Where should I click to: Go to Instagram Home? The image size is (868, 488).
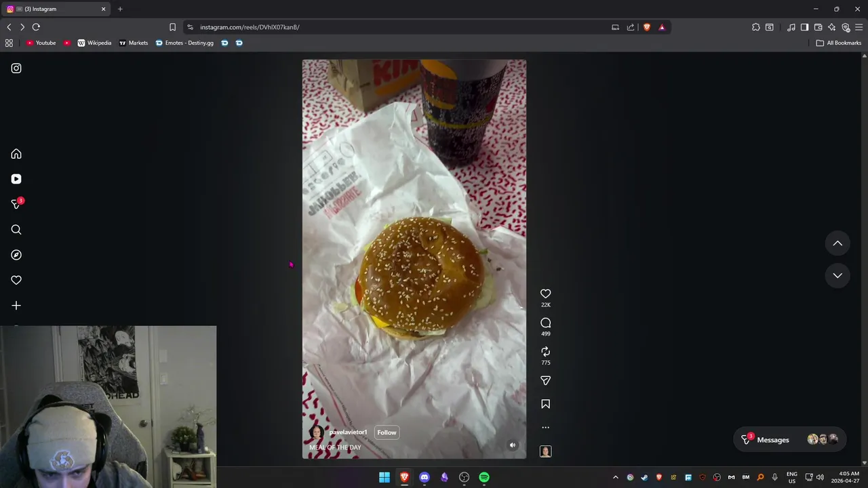click(16, 154)
